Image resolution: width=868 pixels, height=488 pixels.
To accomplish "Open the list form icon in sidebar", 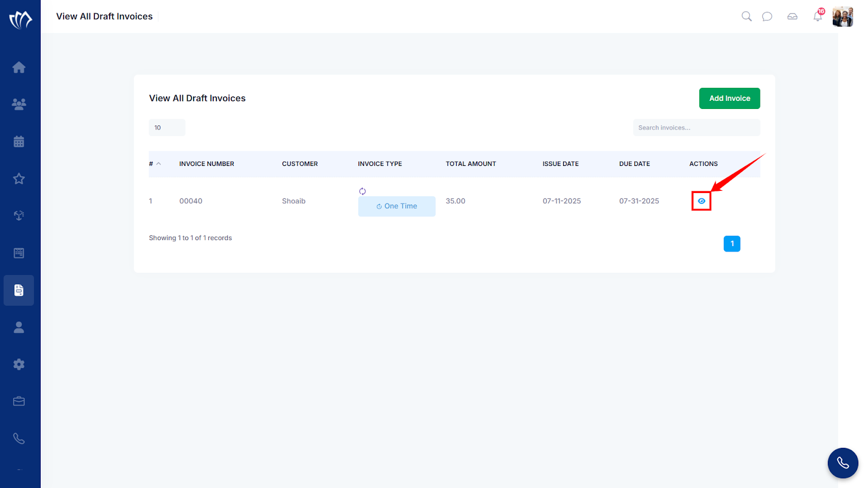I will point(19,253).
